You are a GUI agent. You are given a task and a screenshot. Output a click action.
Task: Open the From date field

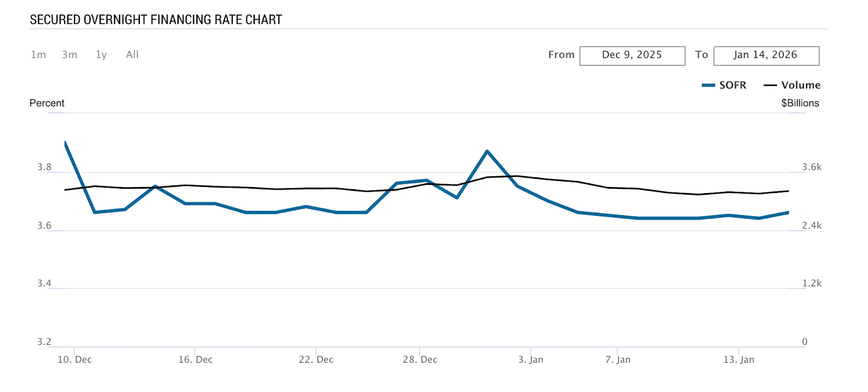[x=632, y=55]
